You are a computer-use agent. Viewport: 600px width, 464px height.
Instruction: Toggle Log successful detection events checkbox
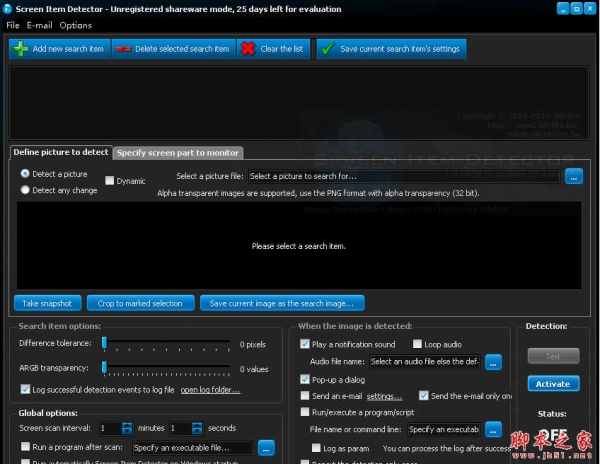(x=25, y=389)
